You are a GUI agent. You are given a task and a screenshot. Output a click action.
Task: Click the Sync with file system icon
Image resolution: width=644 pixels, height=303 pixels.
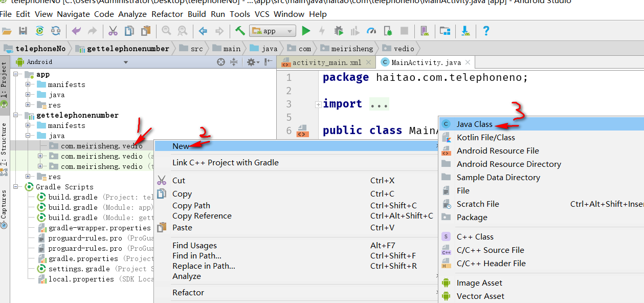coord(39,31)
